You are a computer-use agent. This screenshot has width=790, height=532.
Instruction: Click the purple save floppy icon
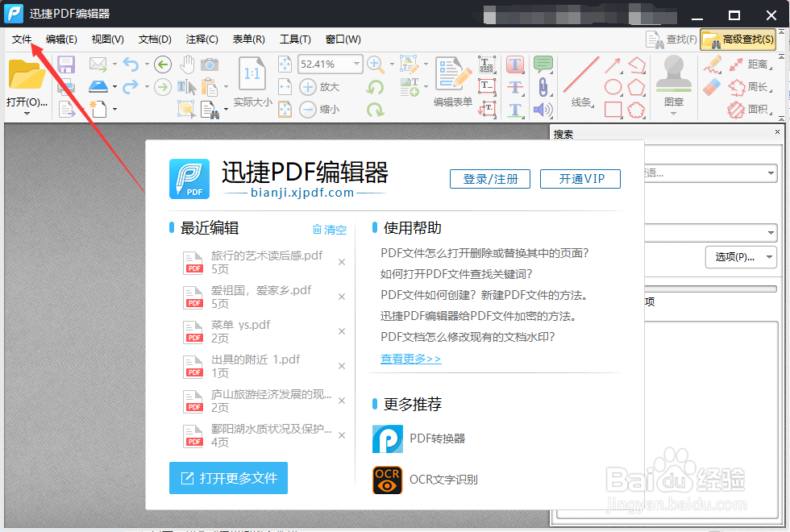click(x=66, y=64)
